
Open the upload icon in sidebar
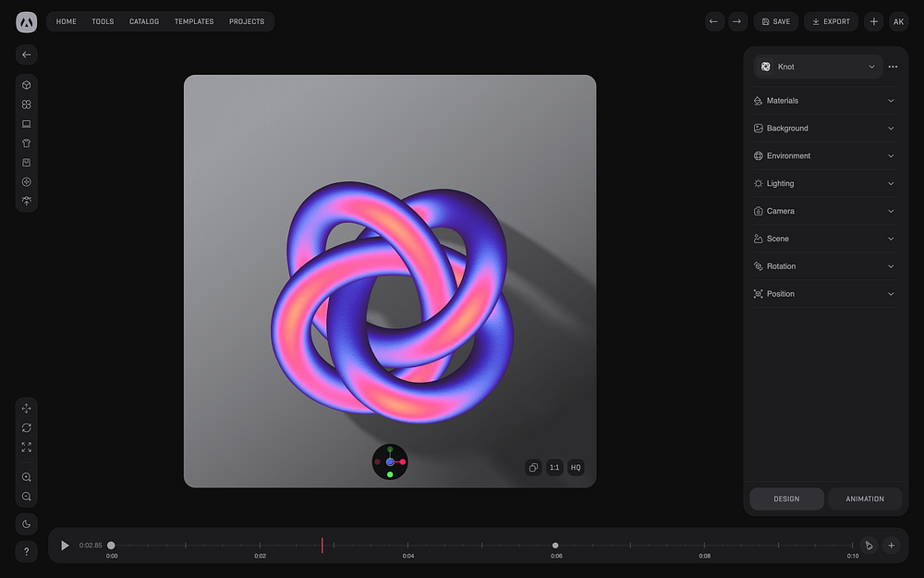tap(27, 201)
